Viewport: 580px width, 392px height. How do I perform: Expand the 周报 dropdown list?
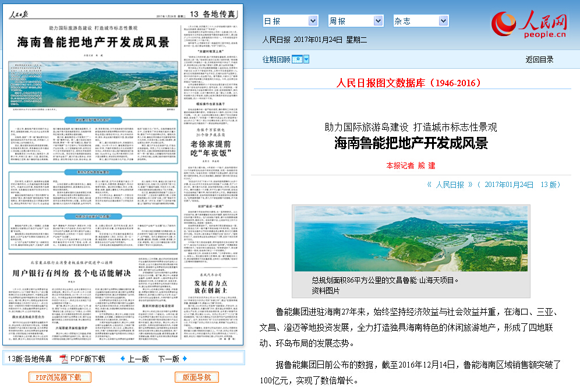355,21
